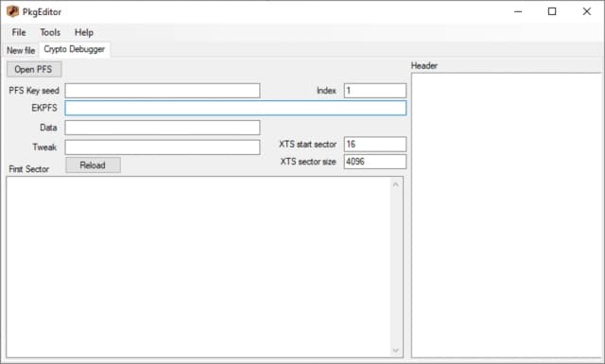Click the PkgEditor app icon in title bar
Image resolution: width=605 pixels, height=364 pixels.
[x=12, y=11]
